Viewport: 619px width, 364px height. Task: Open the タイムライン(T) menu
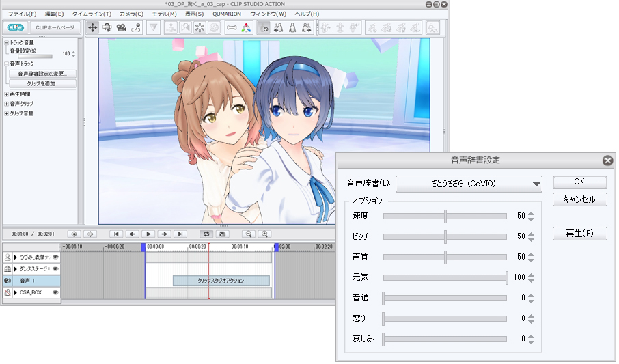click(x=92, y=14)
